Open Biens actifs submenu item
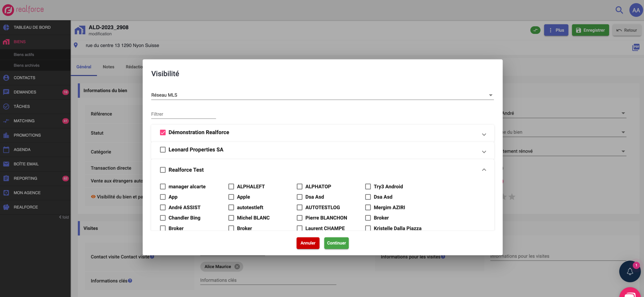This screenshot has width=644, height=297. (x=24, y=54)
